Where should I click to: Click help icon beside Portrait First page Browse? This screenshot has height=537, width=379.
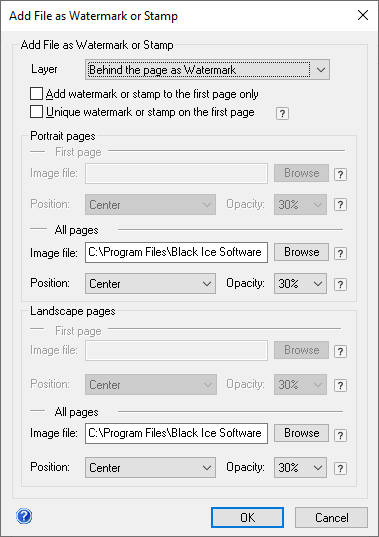click(x=340, y=174)
